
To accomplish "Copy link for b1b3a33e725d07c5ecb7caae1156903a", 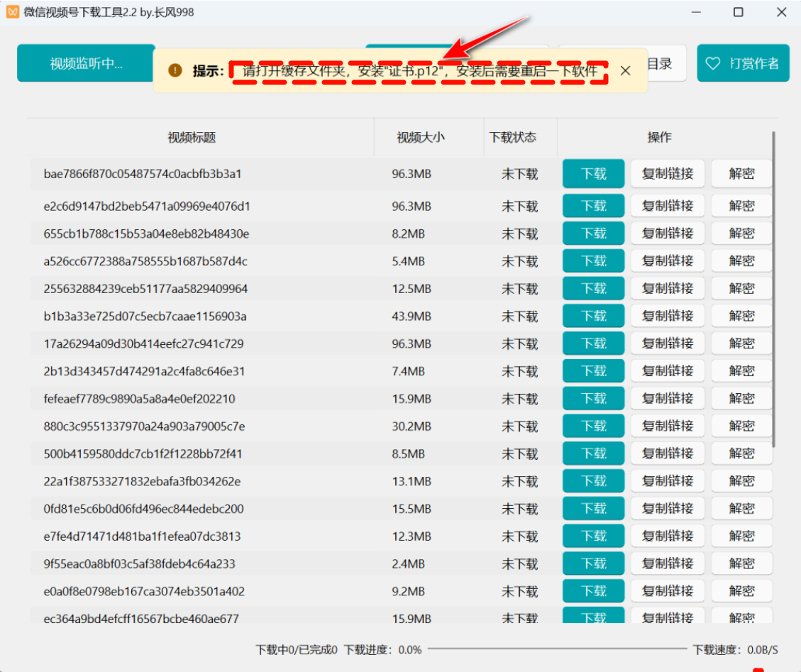I will coord(668,316).
